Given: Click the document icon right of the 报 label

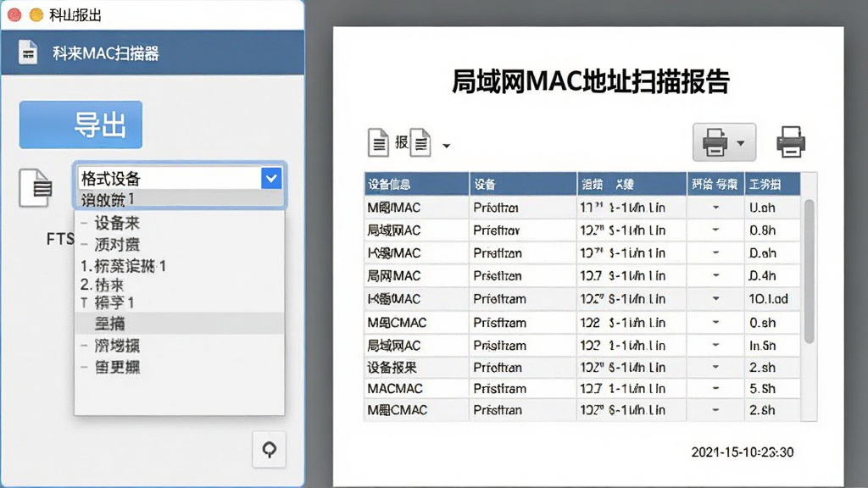Looking at the screenshot, I should (420, 142).
